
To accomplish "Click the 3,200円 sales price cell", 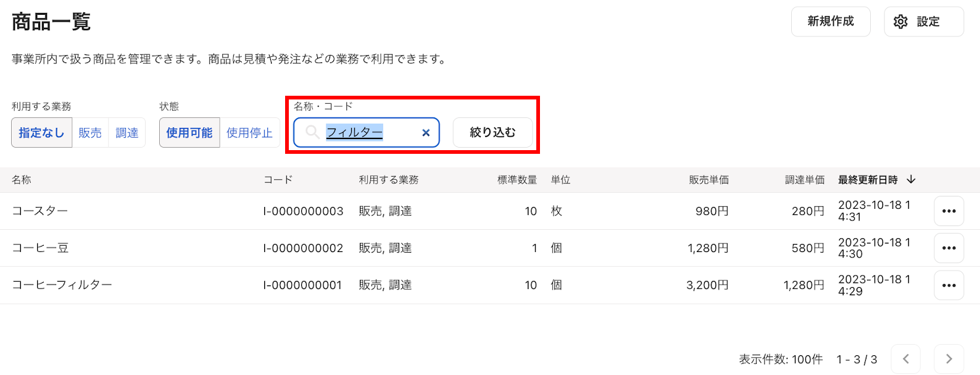I will tap(707, 285).
